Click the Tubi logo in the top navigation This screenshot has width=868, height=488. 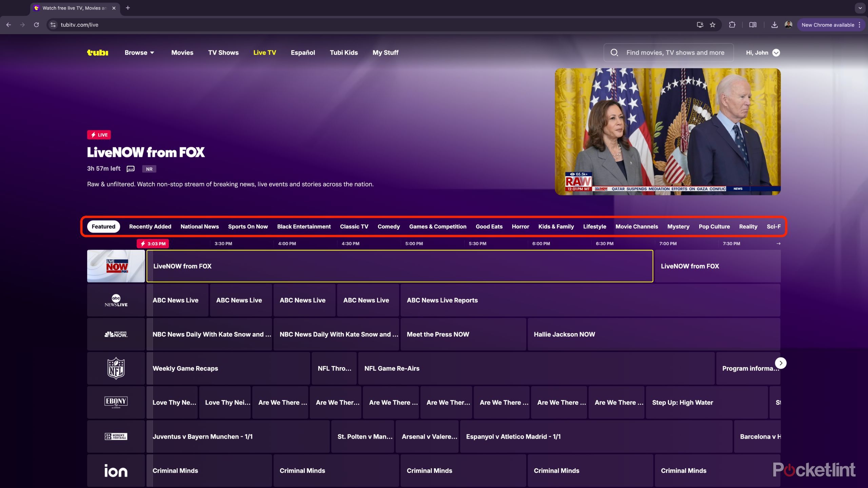[97, 53]
